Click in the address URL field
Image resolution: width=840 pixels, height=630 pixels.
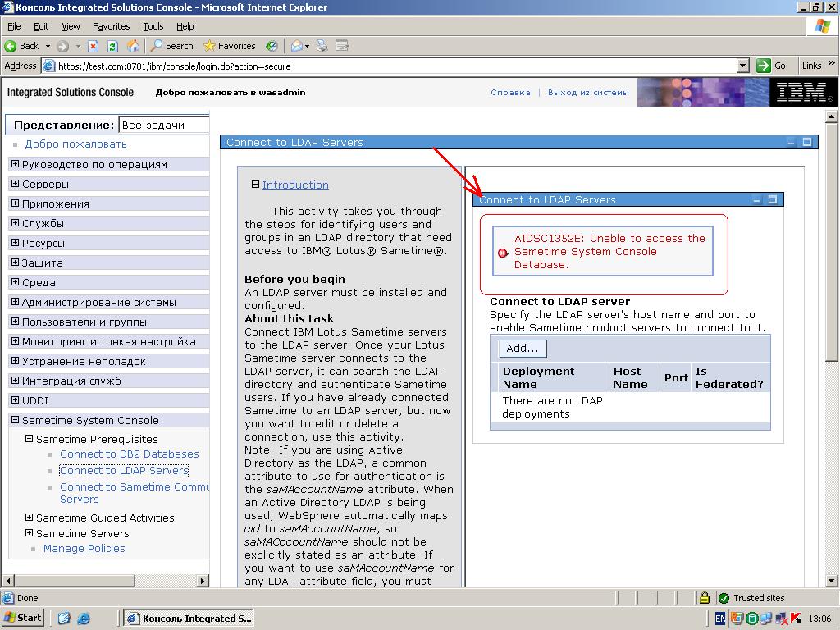point(396,66)
